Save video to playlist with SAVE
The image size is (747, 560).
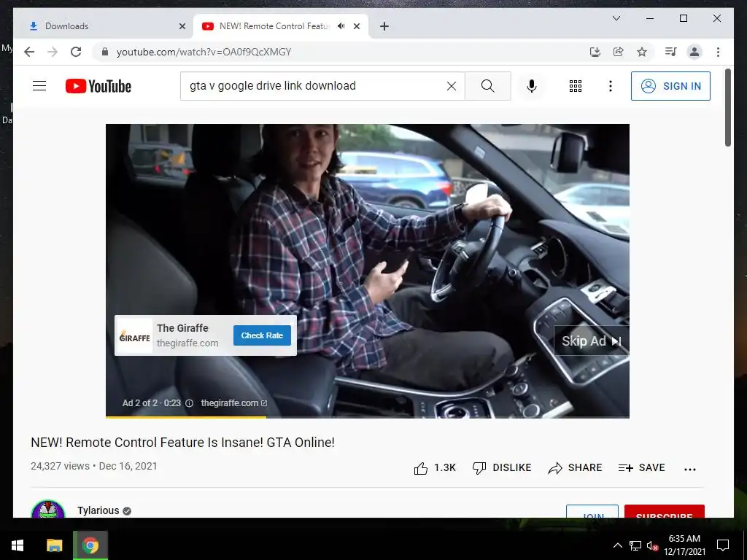(x=641, y=467)
